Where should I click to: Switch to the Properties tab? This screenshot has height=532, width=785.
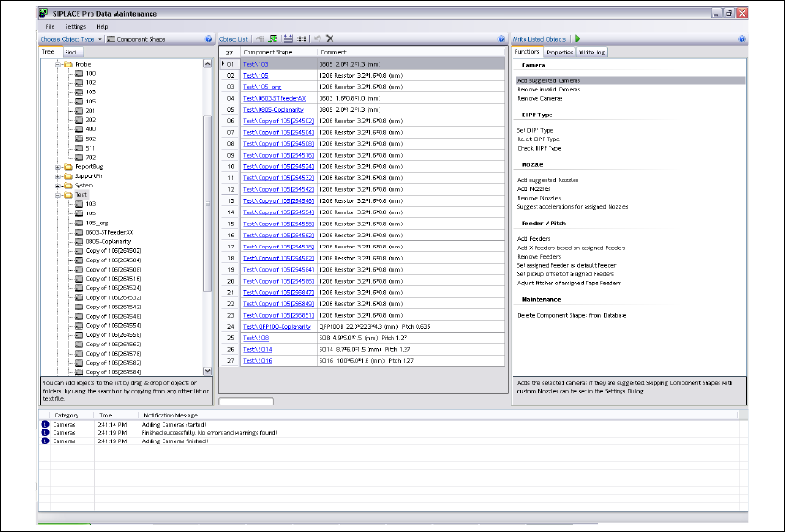click(559, 53)
